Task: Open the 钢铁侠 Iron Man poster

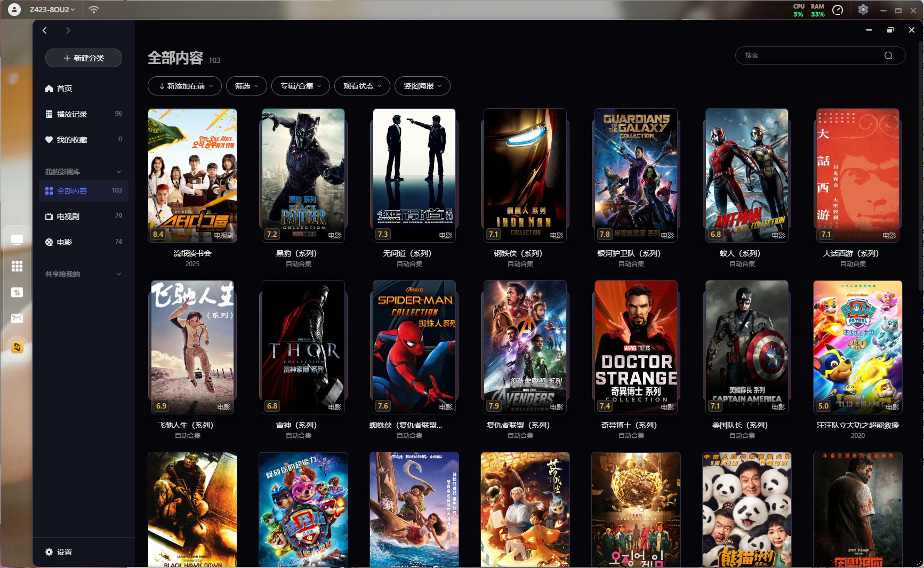Action: tap(525, 175)
